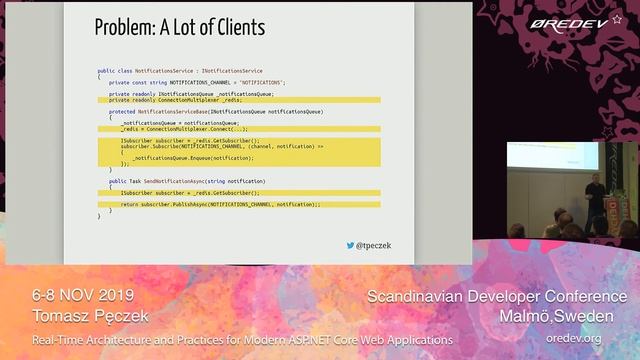Click the '6-8 NOV 2019' date text
The width and height of the screenshot is (640, 360).
[83, 295]
